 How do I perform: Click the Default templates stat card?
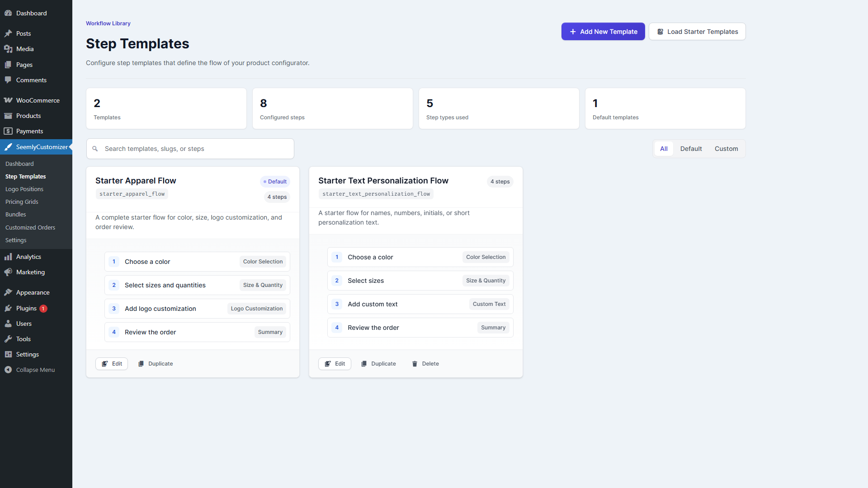tap(665, 108)
